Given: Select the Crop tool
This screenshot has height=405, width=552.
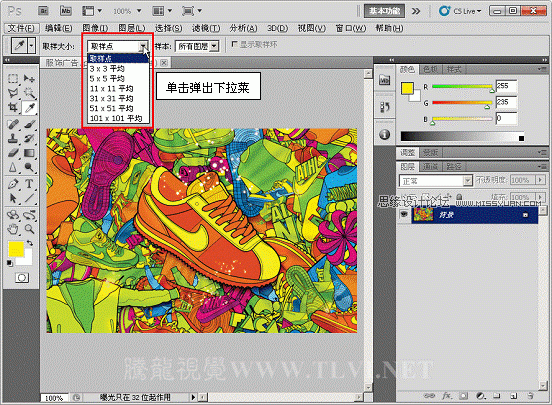Looking at the screenshot, I should [x=13, y=107].
